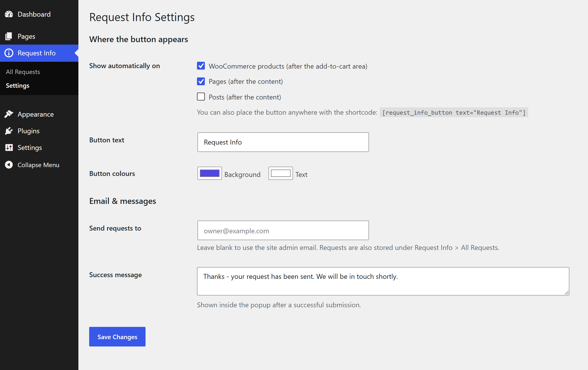Click into the Success message textarea
Image resolution: width=588 pixels, height=370 pixels.
coord(383,281)
